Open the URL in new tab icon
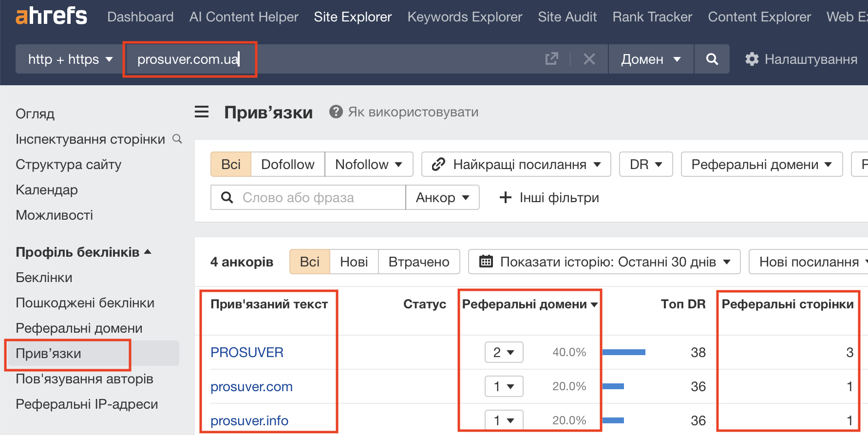The image size is (868, 435). point(551,59)
